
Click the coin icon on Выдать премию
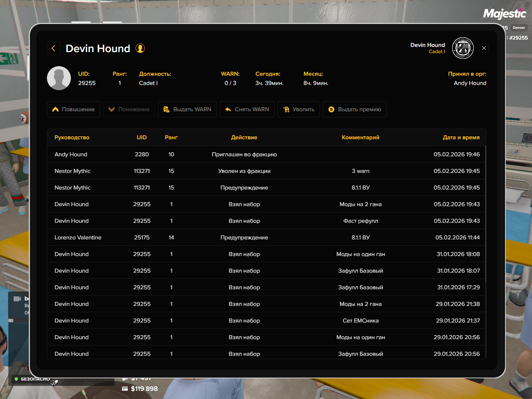[x=331, y=109]
